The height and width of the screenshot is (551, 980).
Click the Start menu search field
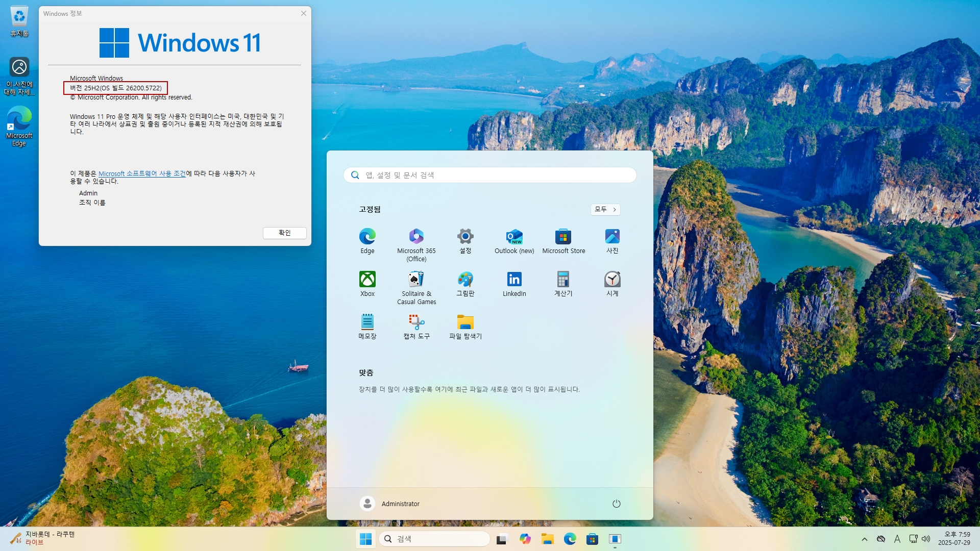coord(490,175)
